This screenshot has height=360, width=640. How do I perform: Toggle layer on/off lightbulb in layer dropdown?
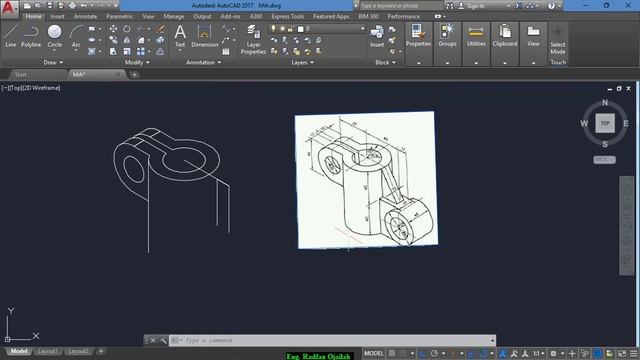point(273,29)
